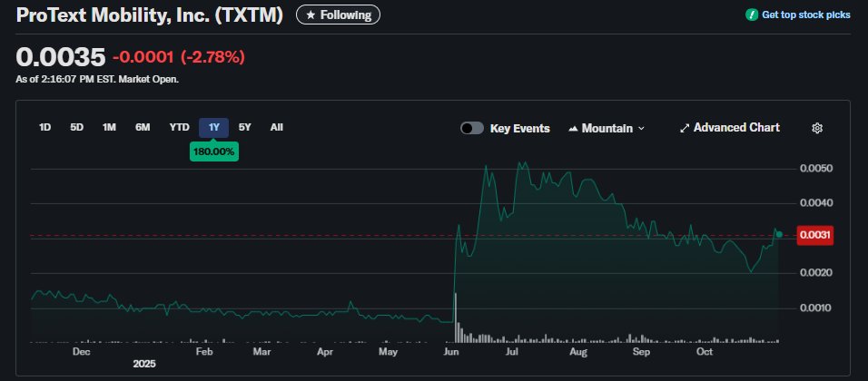
Task: Click the Following star button
Action: click(339, 15)
